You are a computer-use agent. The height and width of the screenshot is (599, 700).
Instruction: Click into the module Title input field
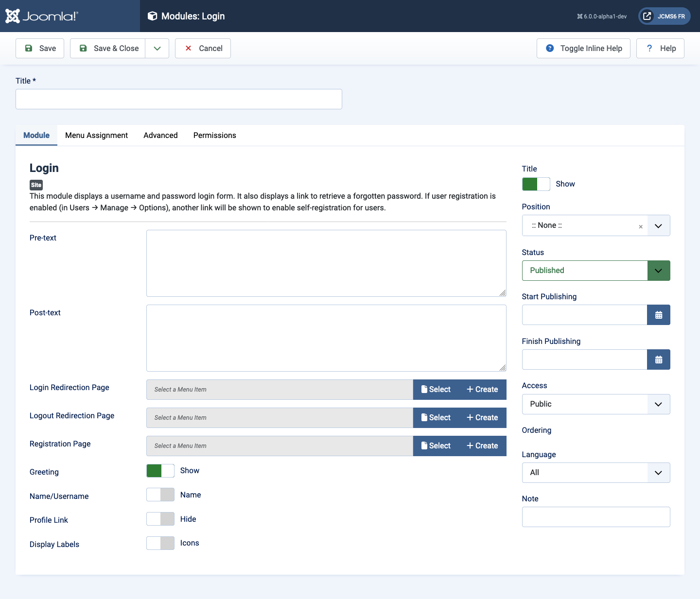[x=179, y=99]
